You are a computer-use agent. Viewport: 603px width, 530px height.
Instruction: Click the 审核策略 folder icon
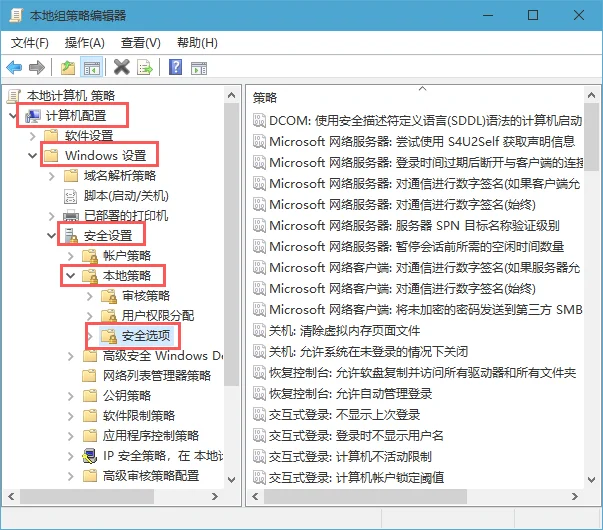click(x=108, y=296)
